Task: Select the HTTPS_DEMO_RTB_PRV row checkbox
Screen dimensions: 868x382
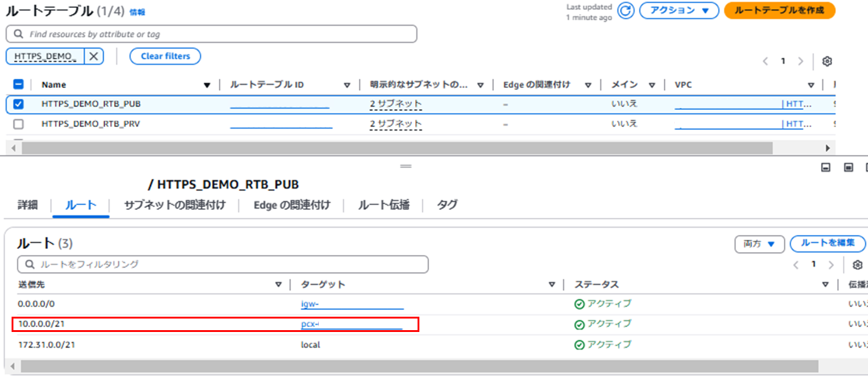Action: (x=18, y=124)
